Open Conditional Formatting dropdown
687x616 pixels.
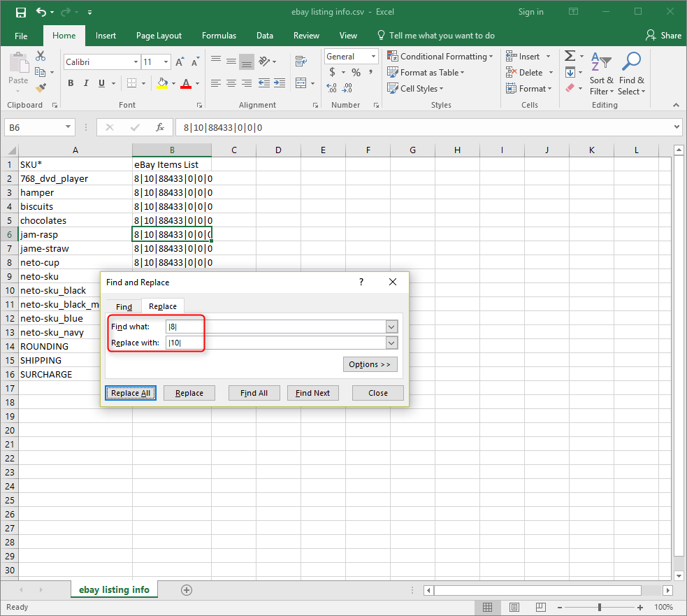click(440, 57)
